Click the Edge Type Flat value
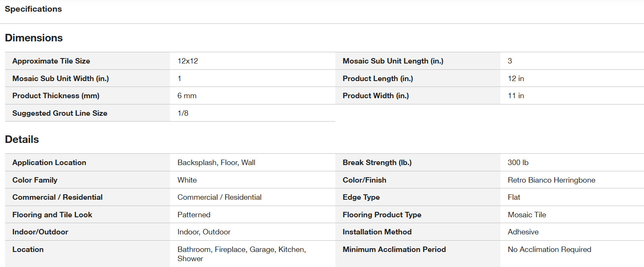The height and width of the screenshot is (267, 644). pos(514,197)
